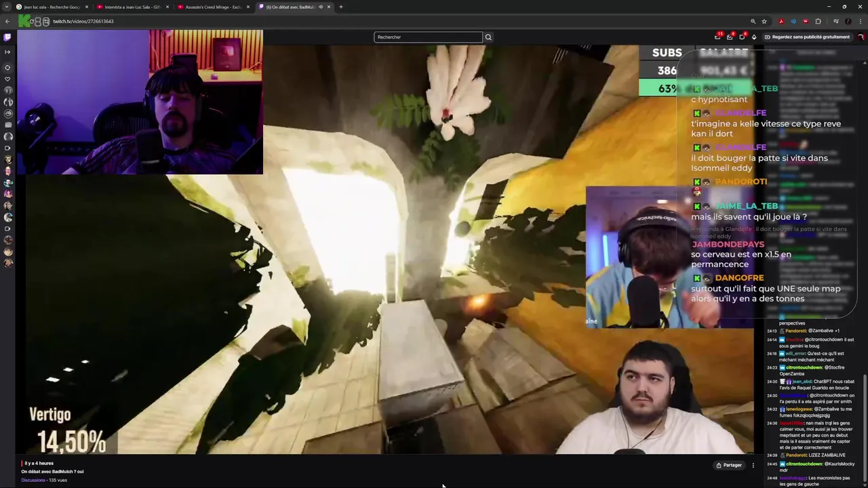Click the video title On débat avec BadMulch

point(52,472)
